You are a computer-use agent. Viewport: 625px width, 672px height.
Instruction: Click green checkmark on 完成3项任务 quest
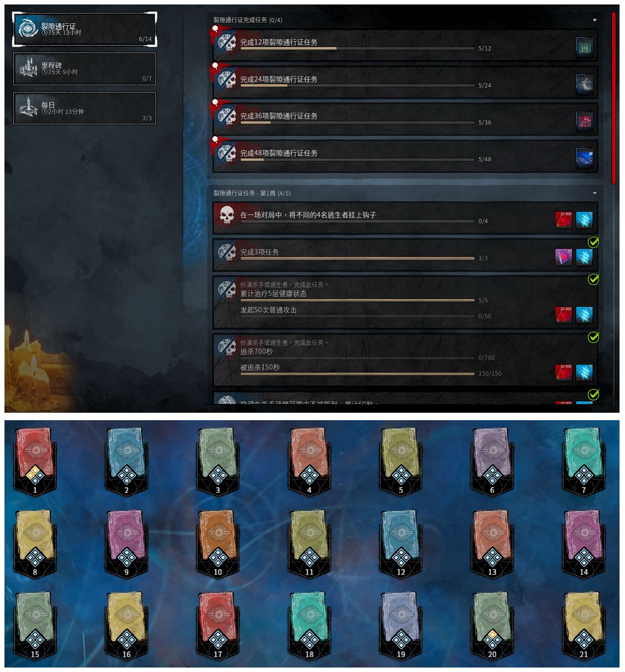pyautogui.click(x=593, y=242)
